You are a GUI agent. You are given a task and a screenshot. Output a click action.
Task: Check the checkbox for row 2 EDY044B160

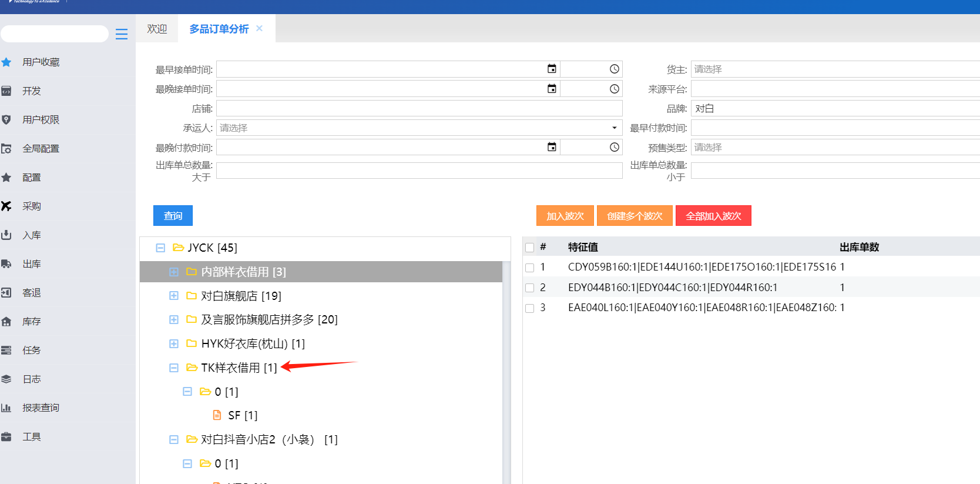(x=529, y=288)
